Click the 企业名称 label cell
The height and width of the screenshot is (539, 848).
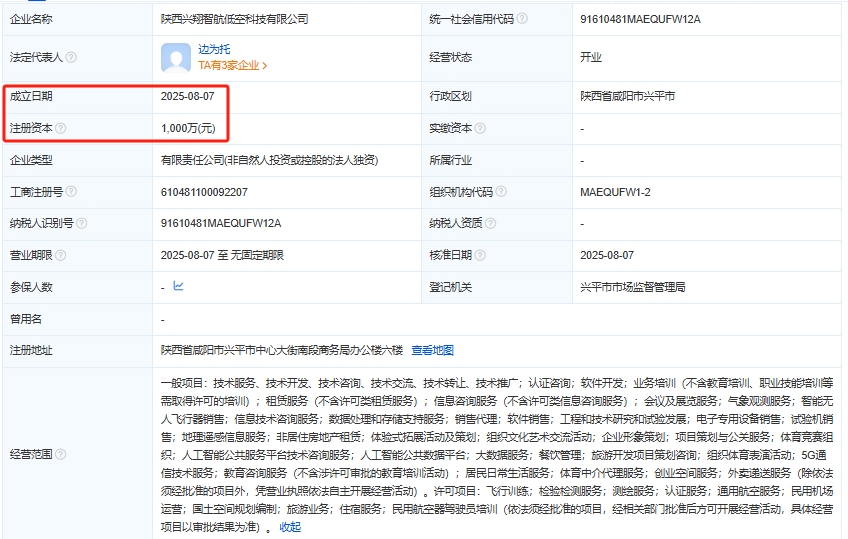click(x=77, y=19)
